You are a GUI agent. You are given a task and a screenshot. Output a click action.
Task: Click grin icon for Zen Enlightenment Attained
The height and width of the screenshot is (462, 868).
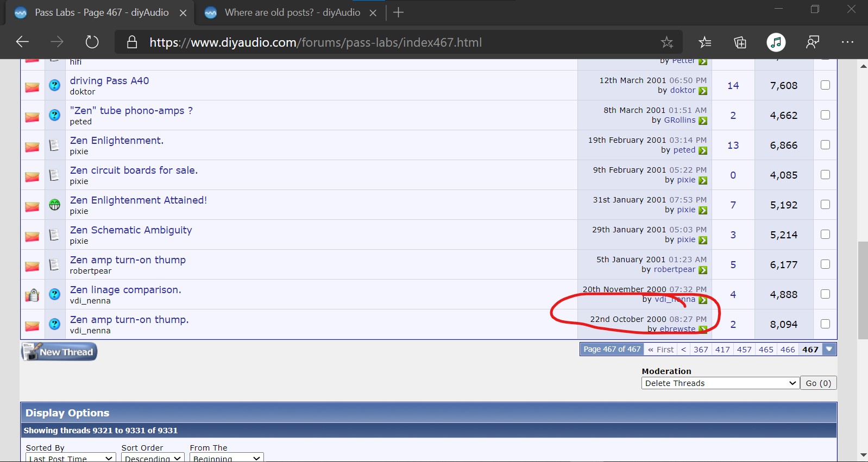[x=54, y=205]
